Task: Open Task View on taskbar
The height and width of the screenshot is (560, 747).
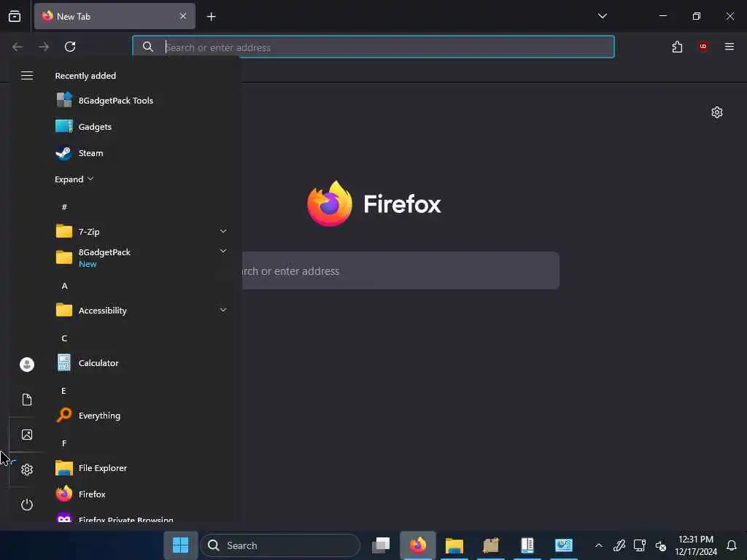Action: 381,545
